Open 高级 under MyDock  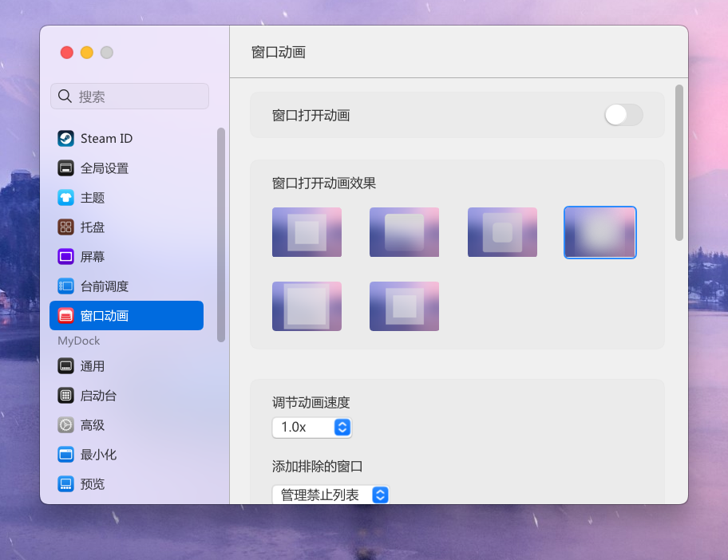(126, 425)
